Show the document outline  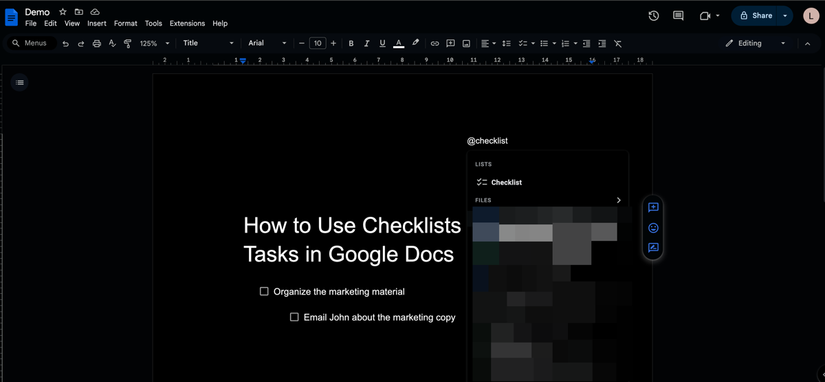(x=19, y=82)
